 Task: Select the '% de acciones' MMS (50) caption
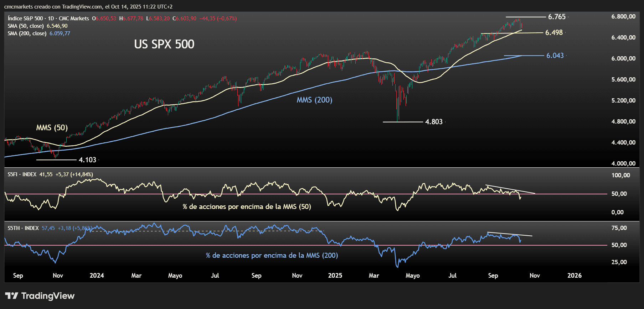click(x=247, y=207)
